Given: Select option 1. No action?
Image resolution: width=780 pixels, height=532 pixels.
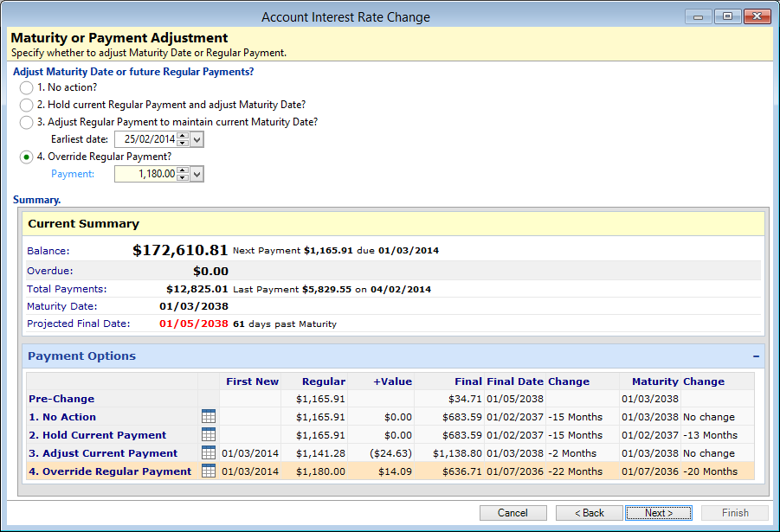Looking at the screenshot, I should pos(26,88).
